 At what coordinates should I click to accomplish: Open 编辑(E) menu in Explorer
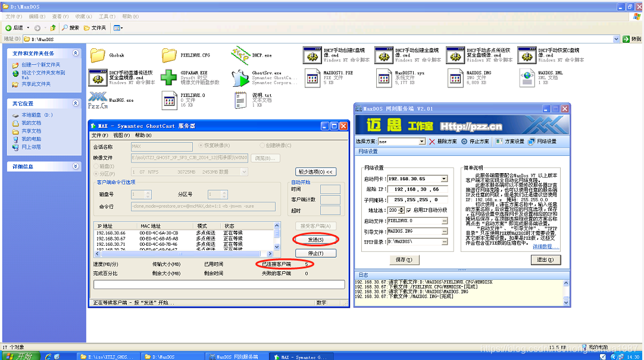(37, 17)
